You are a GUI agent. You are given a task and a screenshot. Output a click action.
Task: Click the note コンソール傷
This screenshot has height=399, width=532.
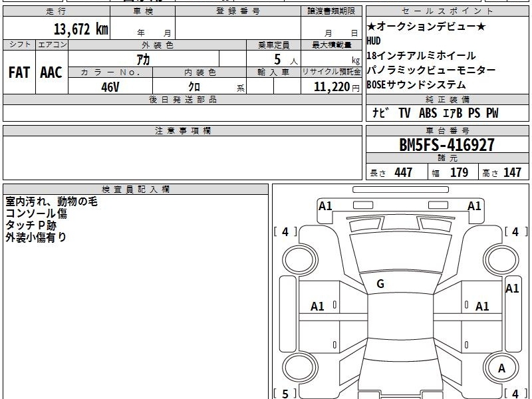point(37,213)
